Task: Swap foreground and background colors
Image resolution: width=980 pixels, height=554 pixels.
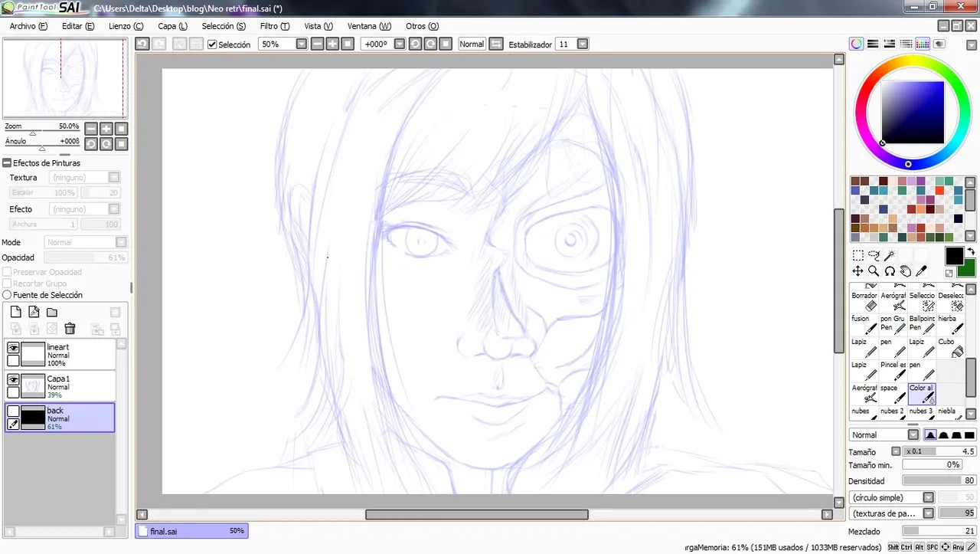Action: coord(970,251)
